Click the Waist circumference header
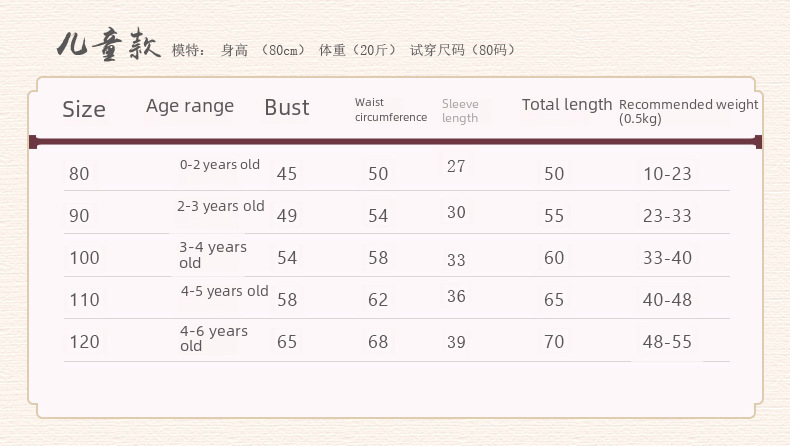Image resolution: width=790 pixels, height=446 pixels. point(390,110)
